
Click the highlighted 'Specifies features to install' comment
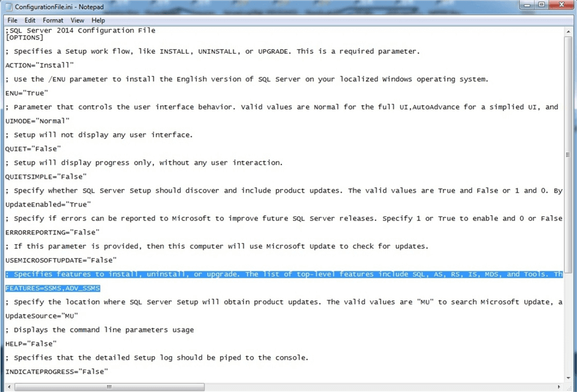click(x=284, y=274)
